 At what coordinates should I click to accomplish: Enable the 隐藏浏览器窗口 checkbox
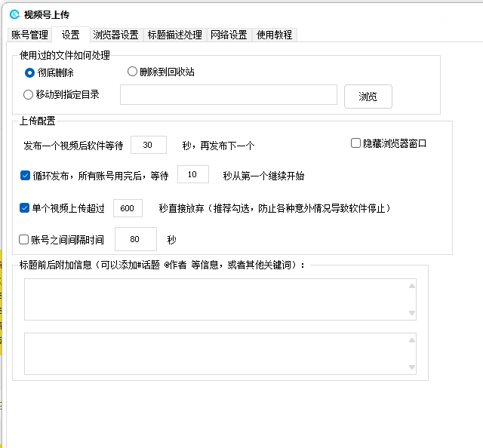(356, 143)
